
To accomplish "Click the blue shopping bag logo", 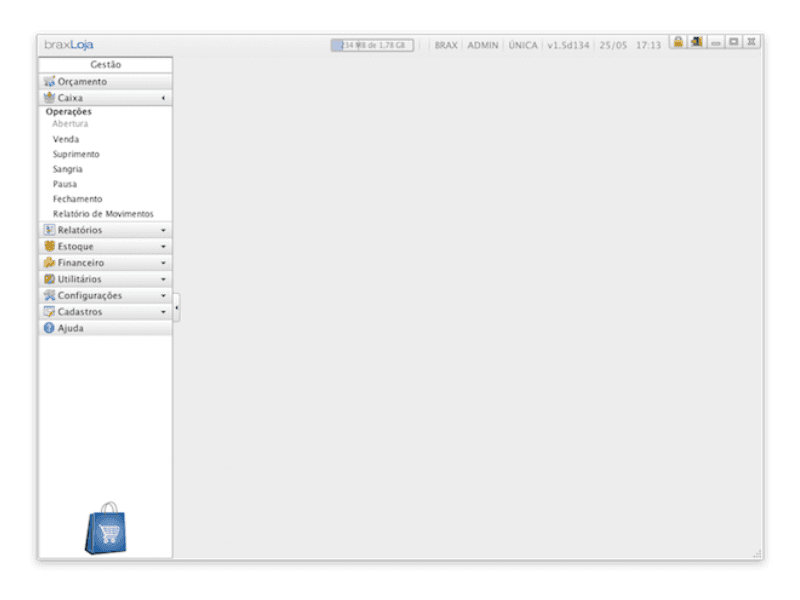I will 105,527.
